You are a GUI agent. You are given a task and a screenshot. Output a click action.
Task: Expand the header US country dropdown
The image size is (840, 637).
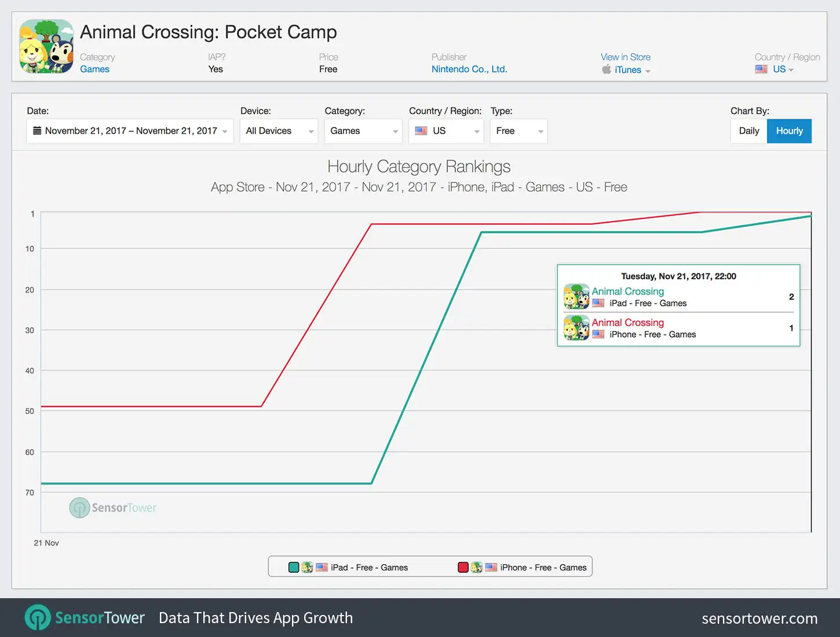783,69
